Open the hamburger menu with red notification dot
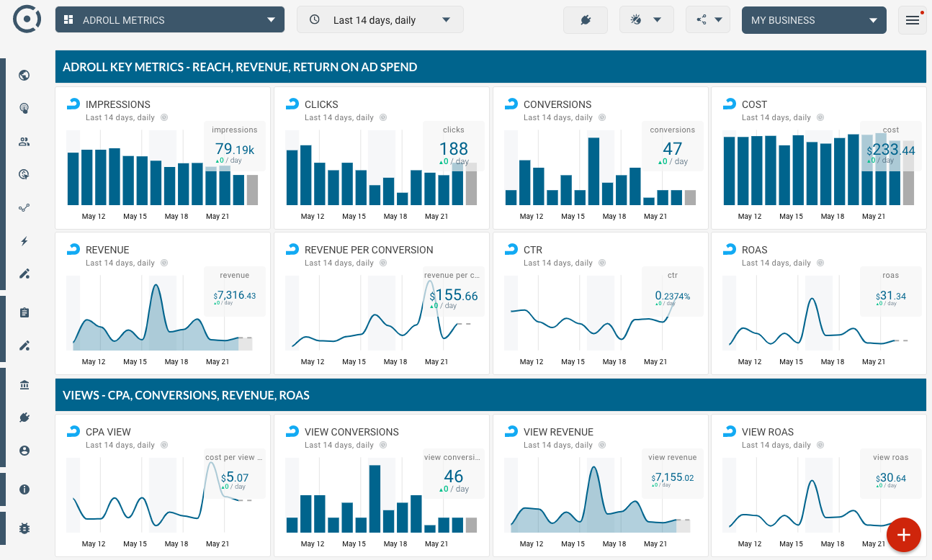Viewport: 932px width, 560px height. pyautogui.click(x=913, y=20)
